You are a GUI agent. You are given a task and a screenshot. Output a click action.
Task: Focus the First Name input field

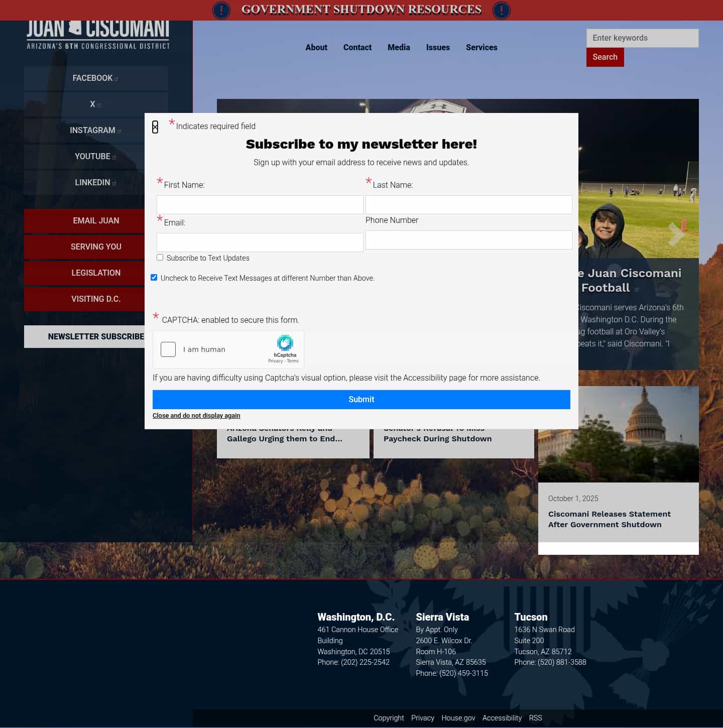click(260, 205)
